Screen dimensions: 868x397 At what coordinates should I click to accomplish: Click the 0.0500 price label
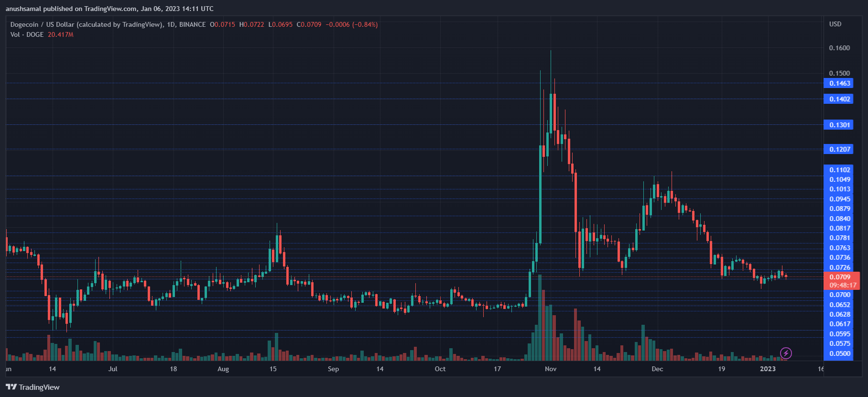coord(838,353)
